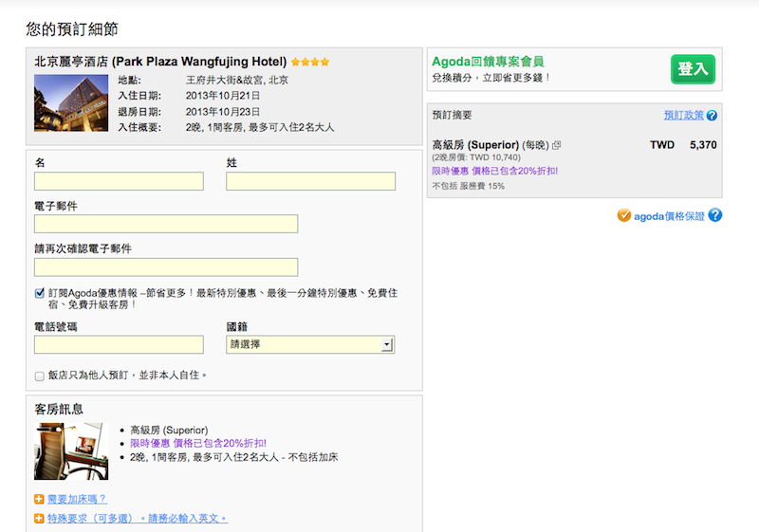Click the plus icon beside 特殊要求

click(39, 519)
